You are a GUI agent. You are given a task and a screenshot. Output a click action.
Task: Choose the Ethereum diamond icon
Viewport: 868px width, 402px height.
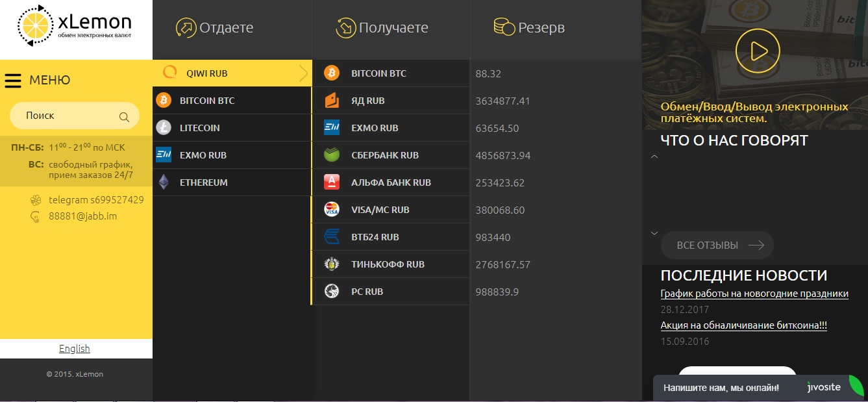tap(164, 182)
